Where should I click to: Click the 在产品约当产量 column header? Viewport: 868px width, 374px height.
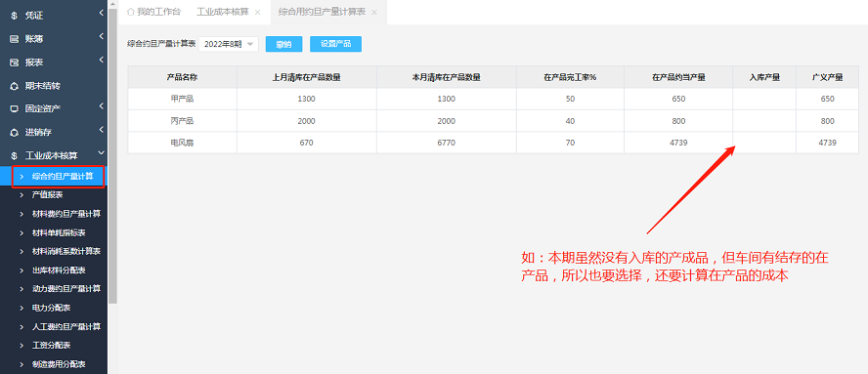pos(678,77)
